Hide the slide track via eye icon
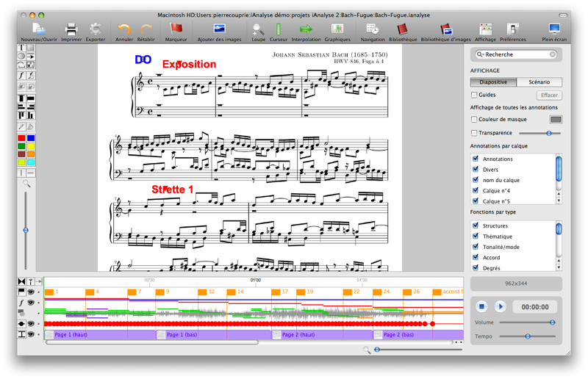The width and height of the screenshot is (588, 379). 31,334
